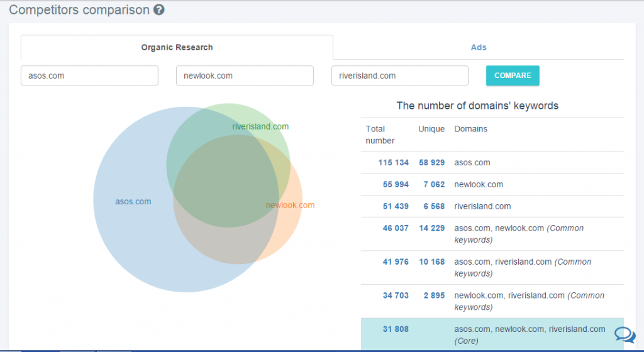This screenshot has width=644, height=352.
Task: Focus the asos.com domain input field
Action: point(89,75)
